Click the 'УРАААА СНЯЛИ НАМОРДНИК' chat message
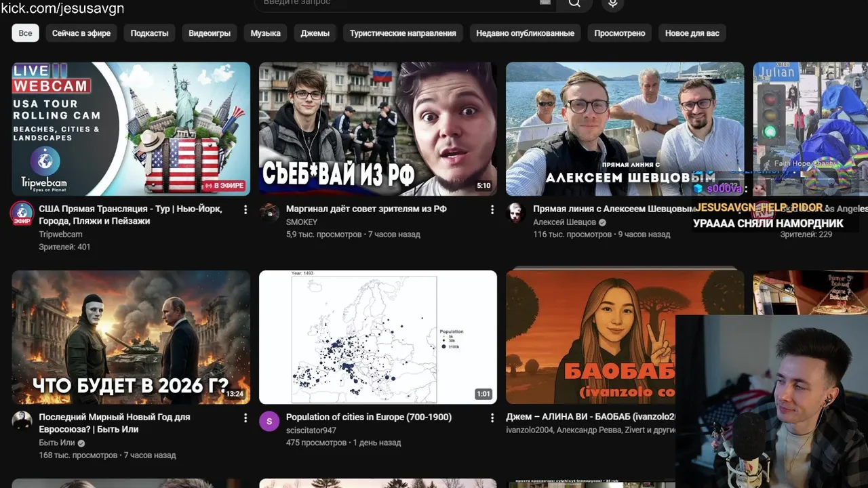This screenshot has height=488, width=868. 768,223
